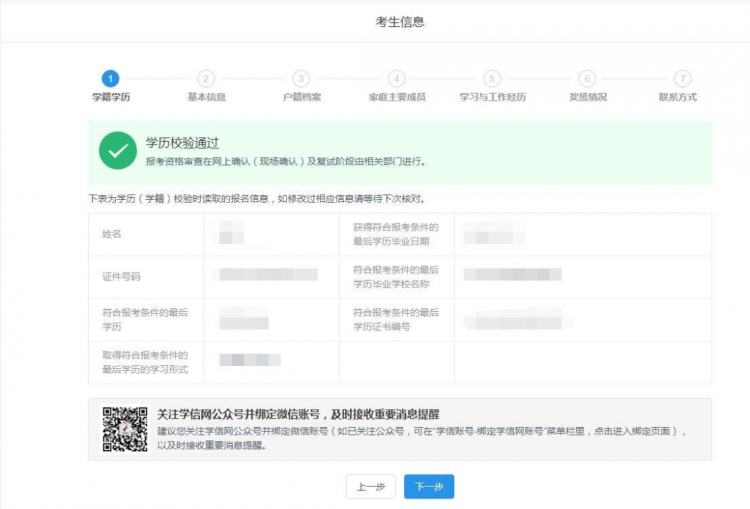750x509 pixels.
Task: Click the blurred 证书编号 value
Action: [516, 318]
